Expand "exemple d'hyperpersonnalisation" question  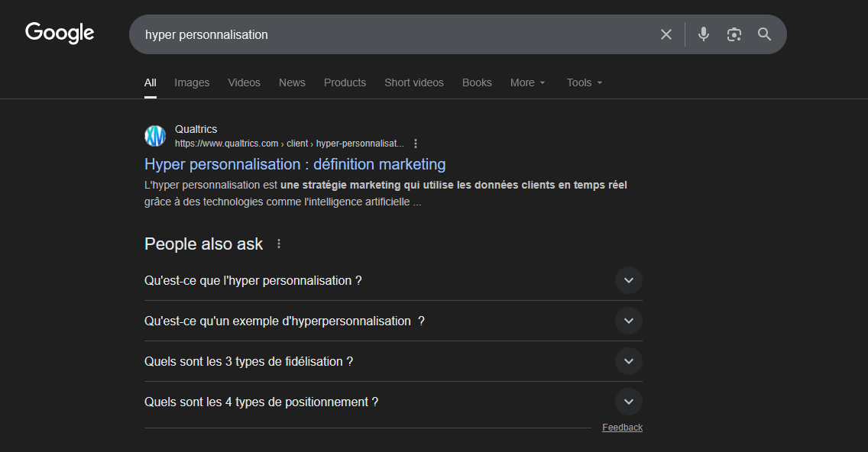[628, 321]
